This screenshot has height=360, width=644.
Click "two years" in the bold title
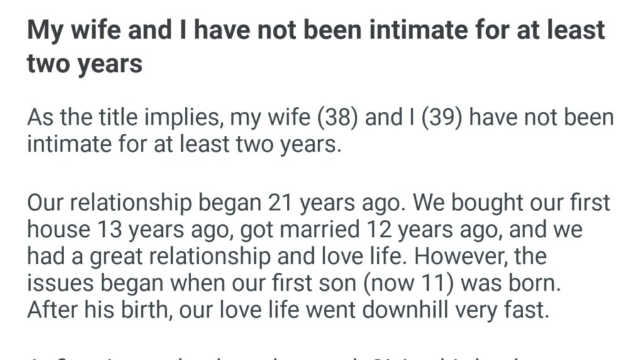(84, 63)
